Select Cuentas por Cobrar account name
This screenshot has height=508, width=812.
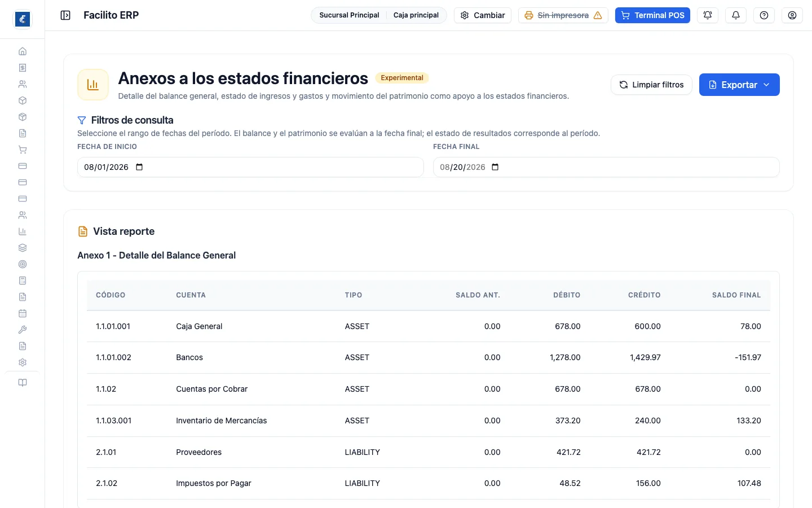coord(211,389)
